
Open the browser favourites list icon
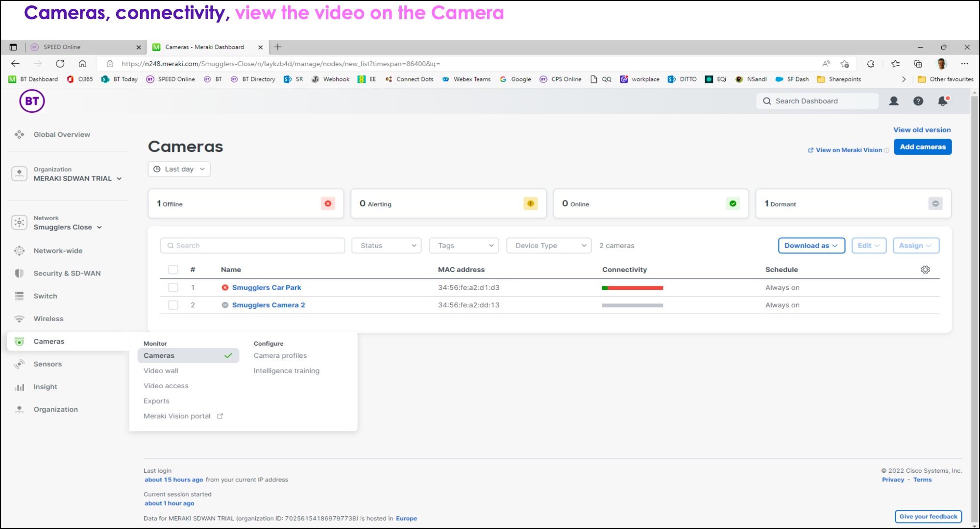(895, 64)
